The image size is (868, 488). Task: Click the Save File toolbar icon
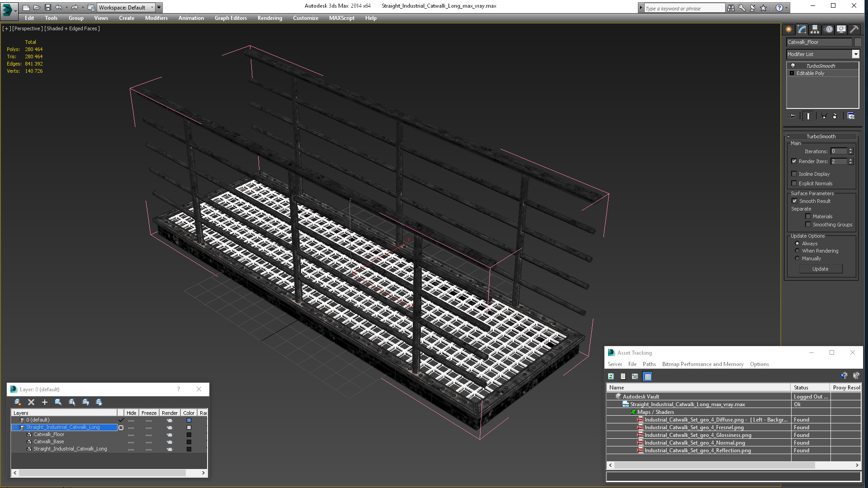click(47, 7)
